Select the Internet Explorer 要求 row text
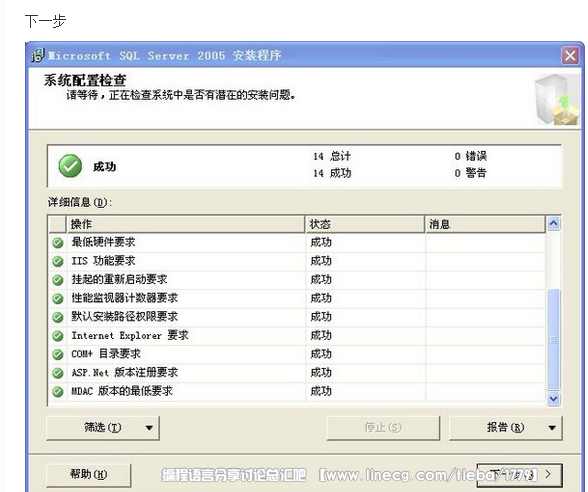 [x=130, y=335]
